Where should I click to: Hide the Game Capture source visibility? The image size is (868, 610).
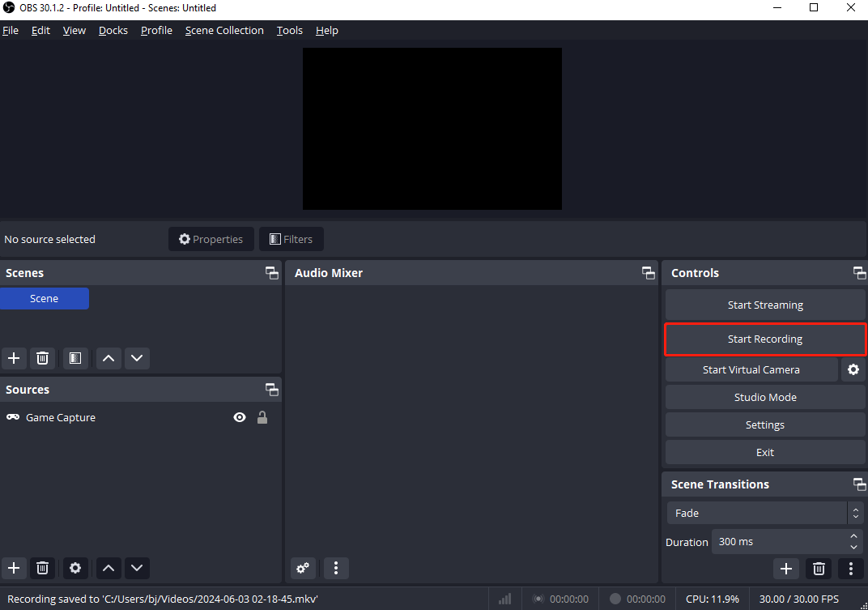pyautogui.click(x=240, y=417)
